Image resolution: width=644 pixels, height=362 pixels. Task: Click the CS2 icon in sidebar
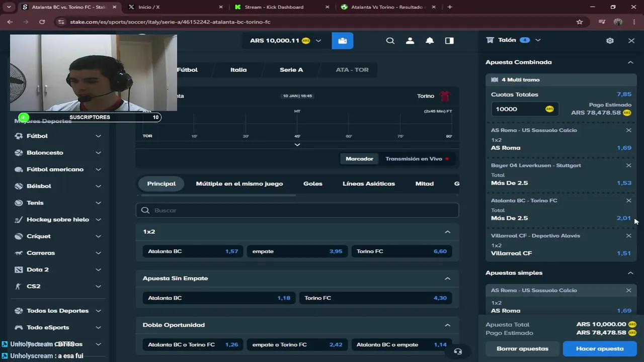click(x=19, y=287)
